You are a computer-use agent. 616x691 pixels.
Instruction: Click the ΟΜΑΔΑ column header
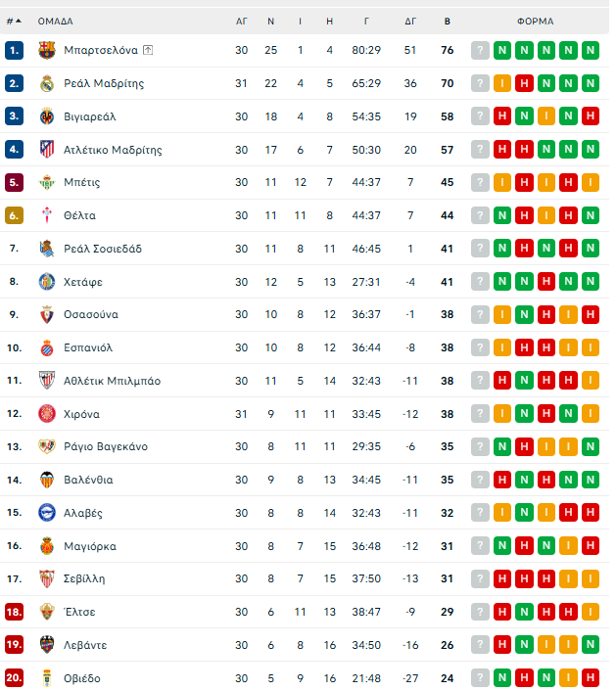pyautogui.click(x=56, y=21)
